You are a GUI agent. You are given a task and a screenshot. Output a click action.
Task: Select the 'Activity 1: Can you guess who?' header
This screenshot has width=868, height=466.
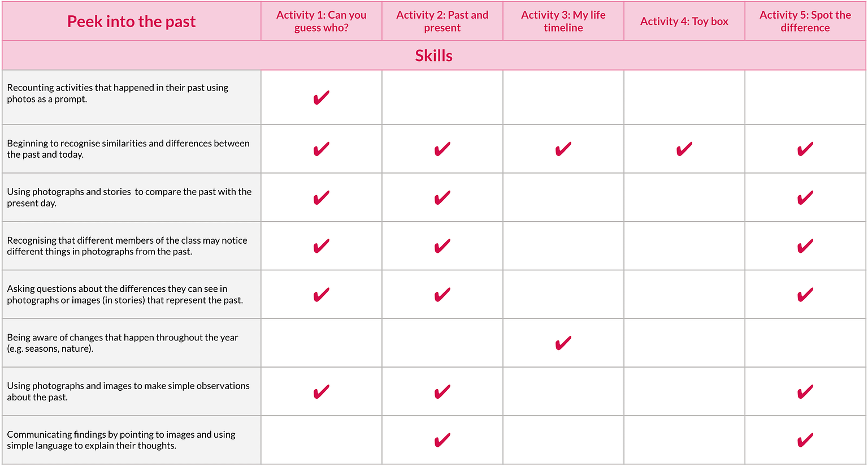click(x=321, y=21)
